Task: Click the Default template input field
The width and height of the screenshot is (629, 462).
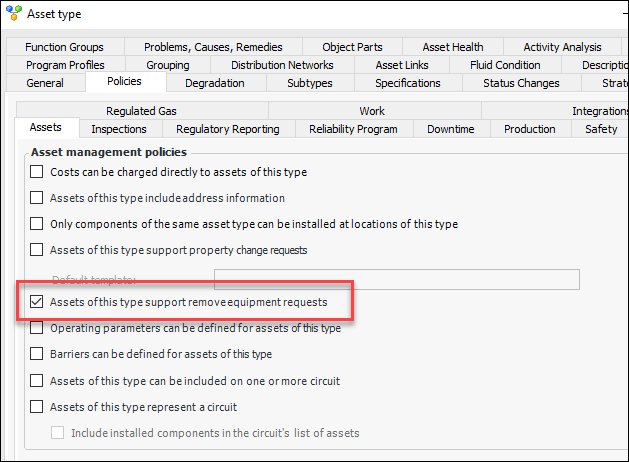Action: 396,279
